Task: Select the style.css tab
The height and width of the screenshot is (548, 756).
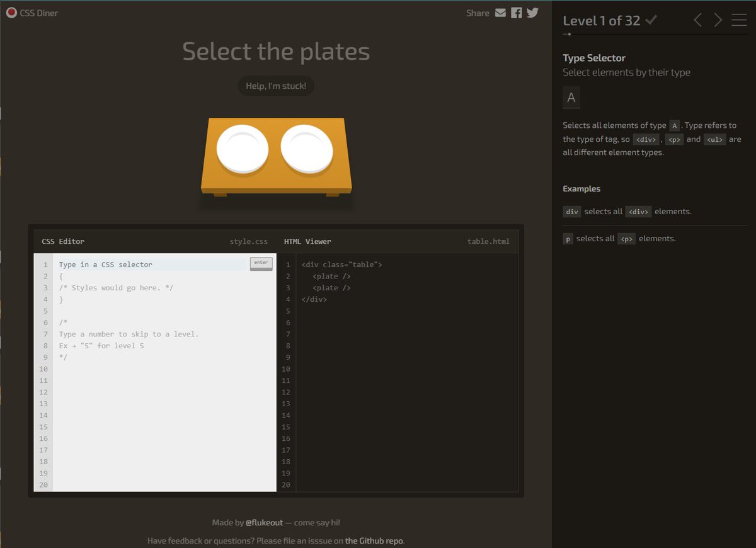Action: coord(249,241)
